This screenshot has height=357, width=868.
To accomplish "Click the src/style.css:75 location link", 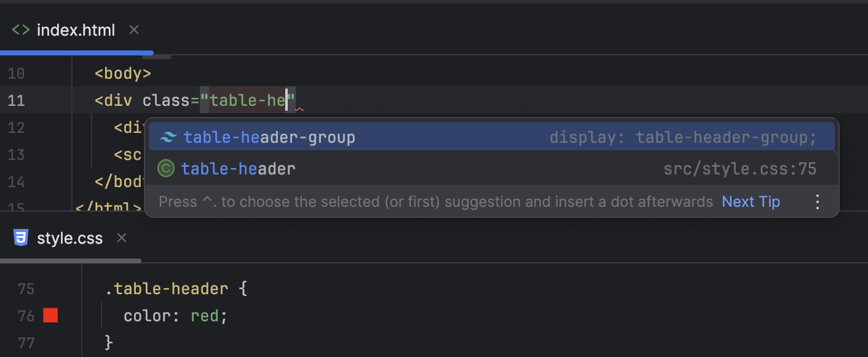I will (x=740, y=168).
